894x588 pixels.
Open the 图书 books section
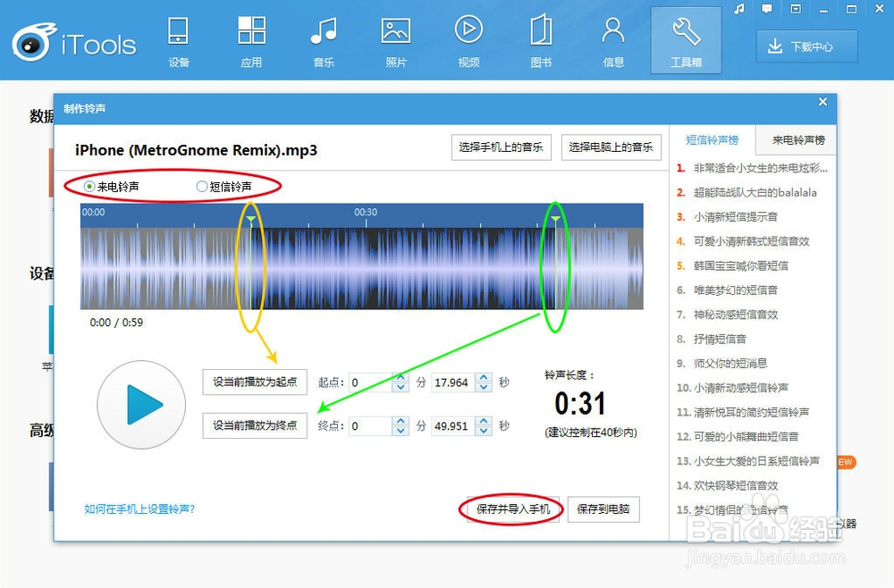(x=541, y=43)
